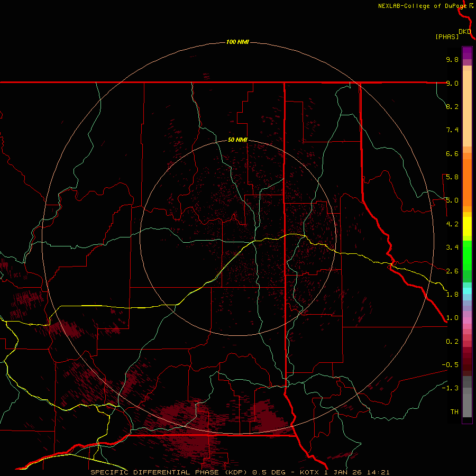Screen dimensions: 476x476
Task: Pick the bright green segment of color bar
Action: [x=467, y=255]
